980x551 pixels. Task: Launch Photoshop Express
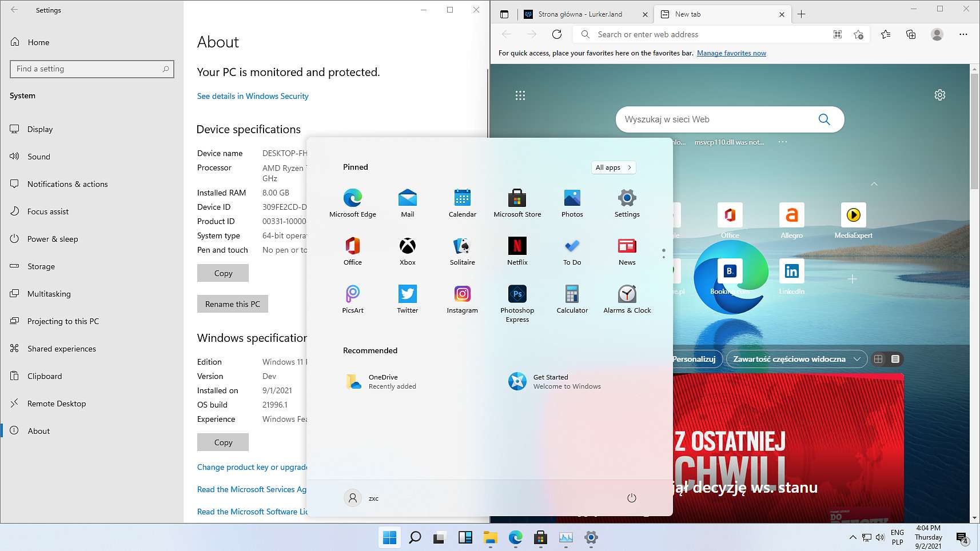point(517,304)
